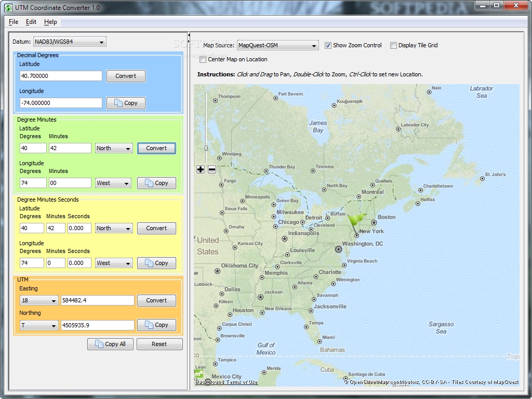Click the Miami city marker on map
Viewport: 532px width, 399px height.
click(320, 341)
